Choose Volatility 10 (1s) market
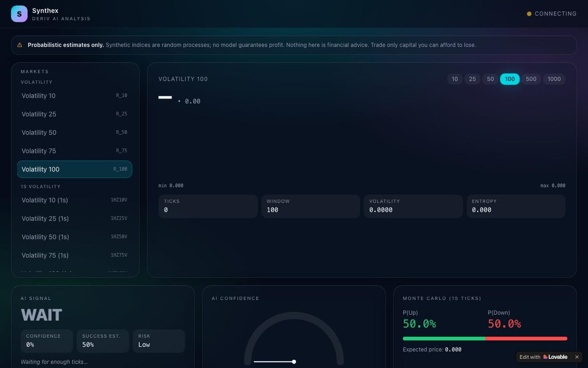 (x=74, y=200)
